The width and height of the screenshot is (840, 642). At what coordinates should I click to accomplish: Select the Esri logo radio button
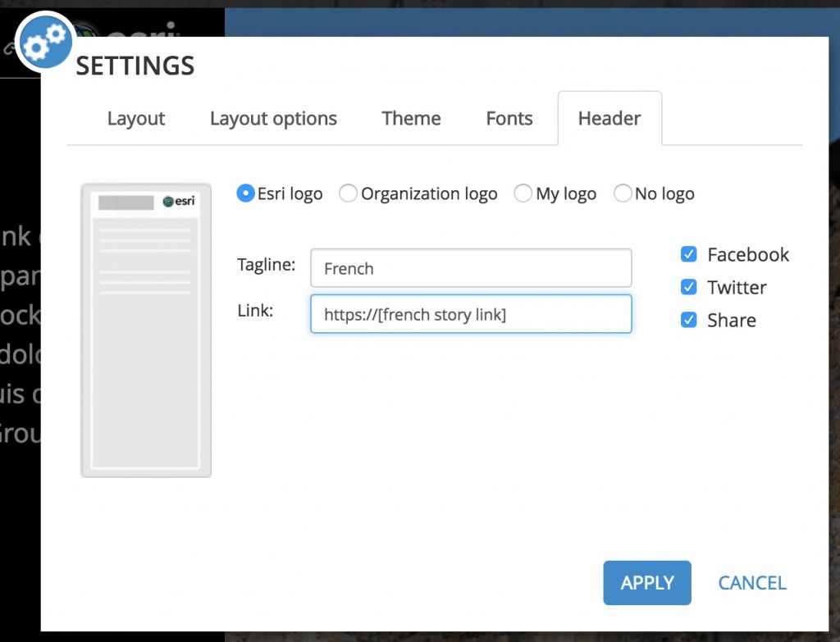(x=245, y=194)
